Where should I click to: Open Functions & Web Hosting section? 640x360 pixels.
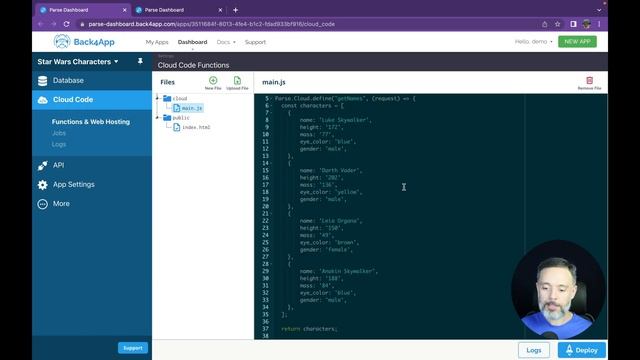pos(91,122)
